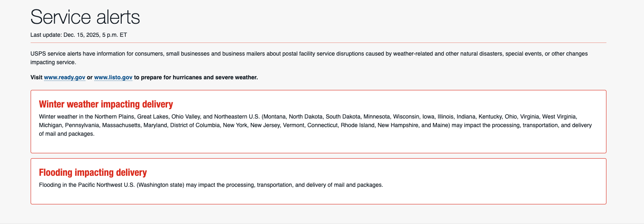The image size is (644, 224).
Task: Click "of mail and packages." ending the winter alert
Action: [x=67, y=134]
